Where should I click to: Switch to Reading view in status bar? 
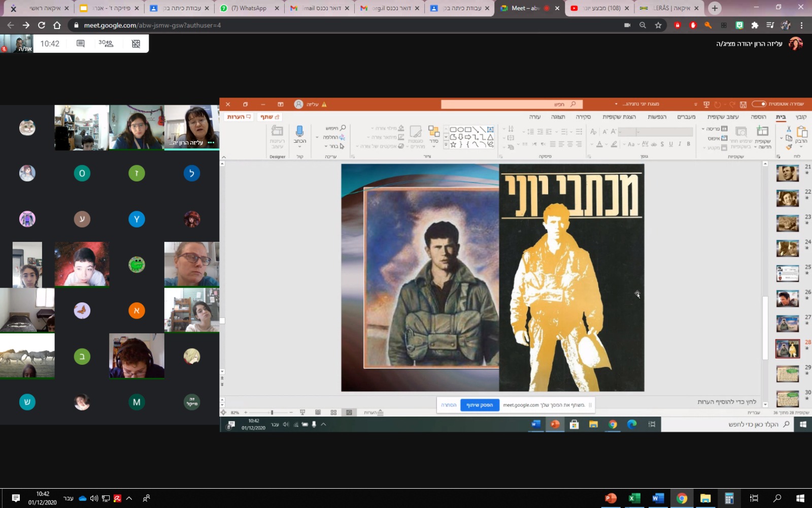(318, 412)
